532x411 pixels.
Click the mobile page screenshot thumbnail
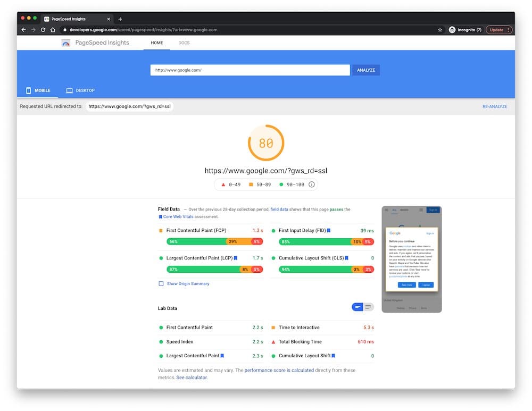(x=412, y=259)
